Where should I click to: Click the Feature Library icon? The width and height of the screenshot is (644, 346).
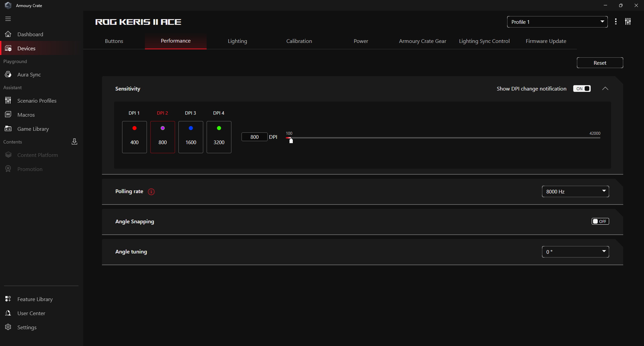(8, 299)
